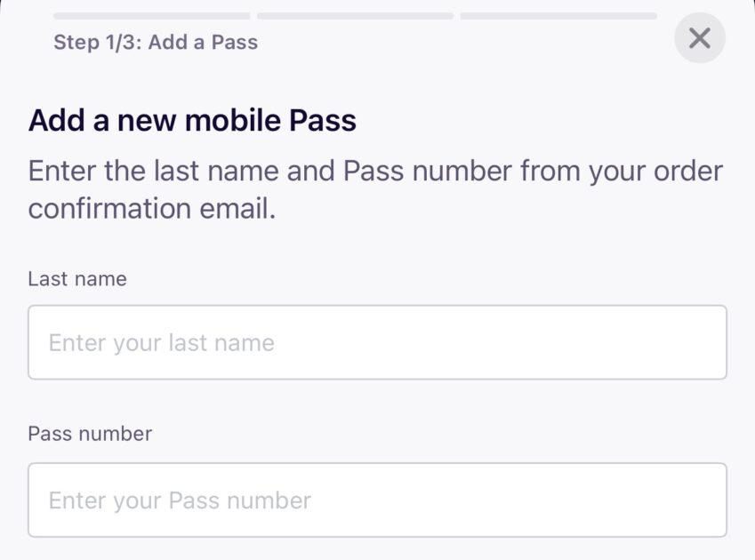Click the second progress bar segment

click(355, 15)
